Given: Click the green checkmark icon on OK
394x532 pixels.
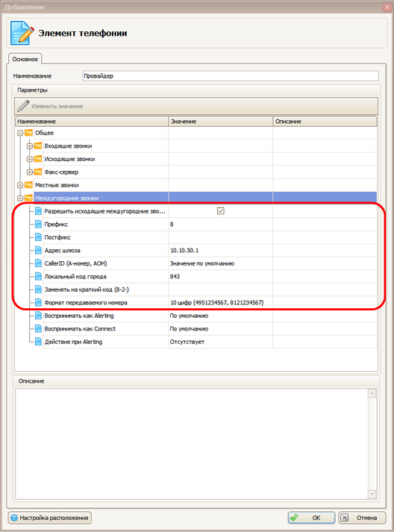Looking at the screenshot, I should [x=294, y=518].
